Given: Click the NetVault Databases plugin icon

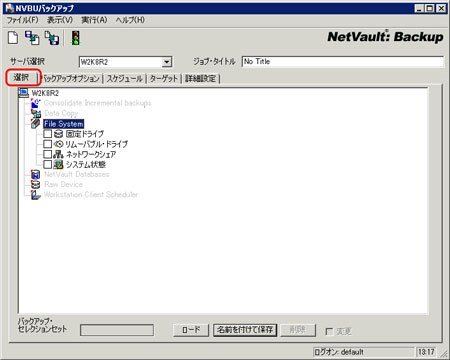Looking at the screenshot, I should pos(35,174).
